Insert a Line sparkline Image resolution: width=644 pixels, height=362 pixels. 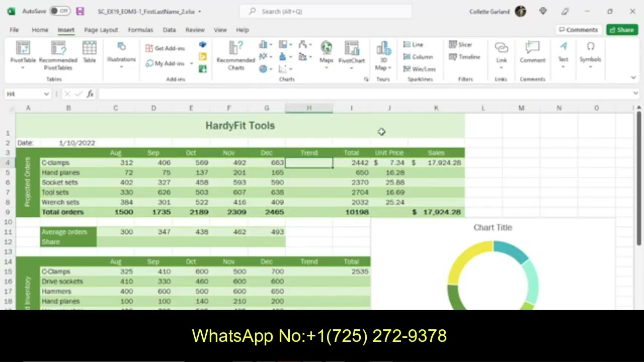414,45
